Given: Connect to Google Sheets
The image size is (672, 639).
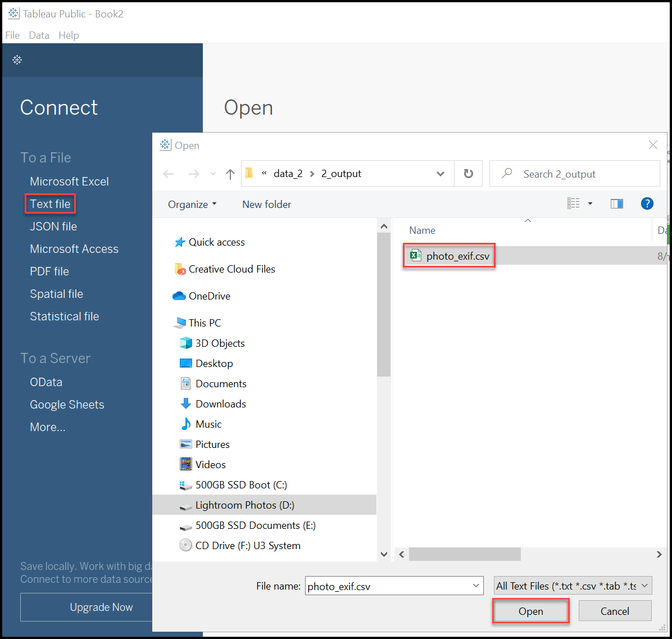Looking at the screenshot, I should click(x=67, y=405).
